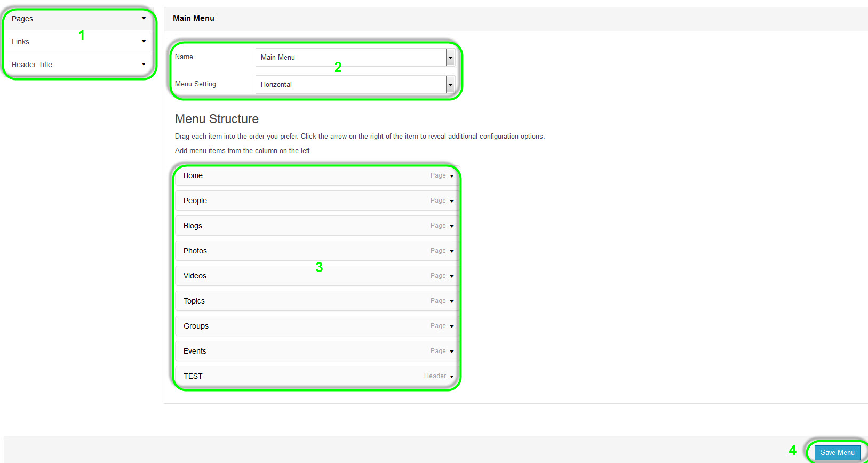Expand the Pages panel arrow
This screenshot has width=868, height=463.
coord(144,19)
